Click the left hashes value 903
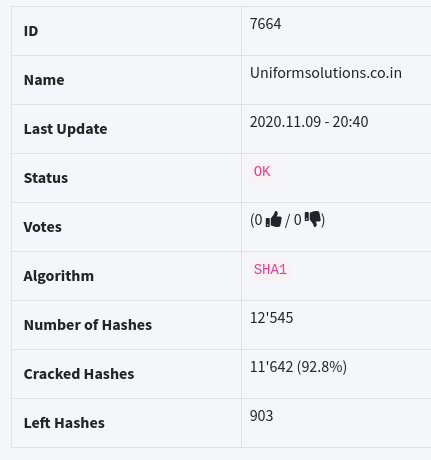431x460 pixels. tap(261, 416)
